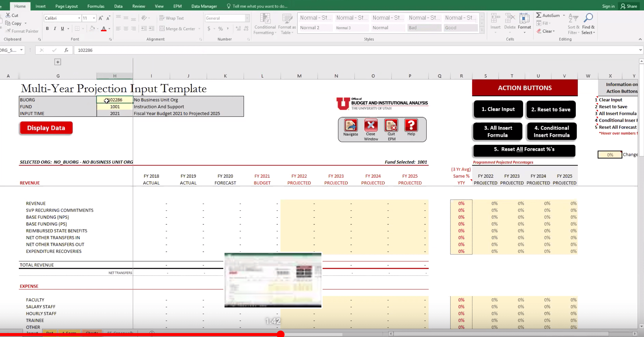Select the Bad cell style

424,28
